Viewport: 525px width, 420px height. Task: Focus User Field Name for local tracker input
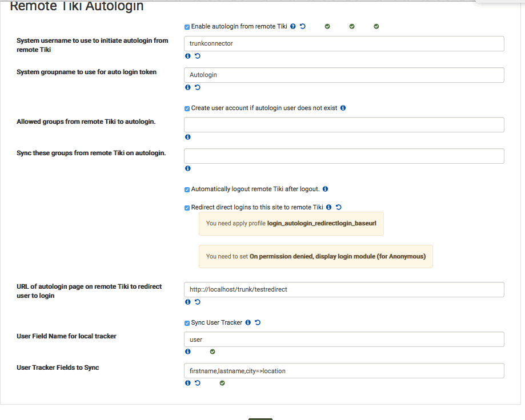(x=344, y=339)
